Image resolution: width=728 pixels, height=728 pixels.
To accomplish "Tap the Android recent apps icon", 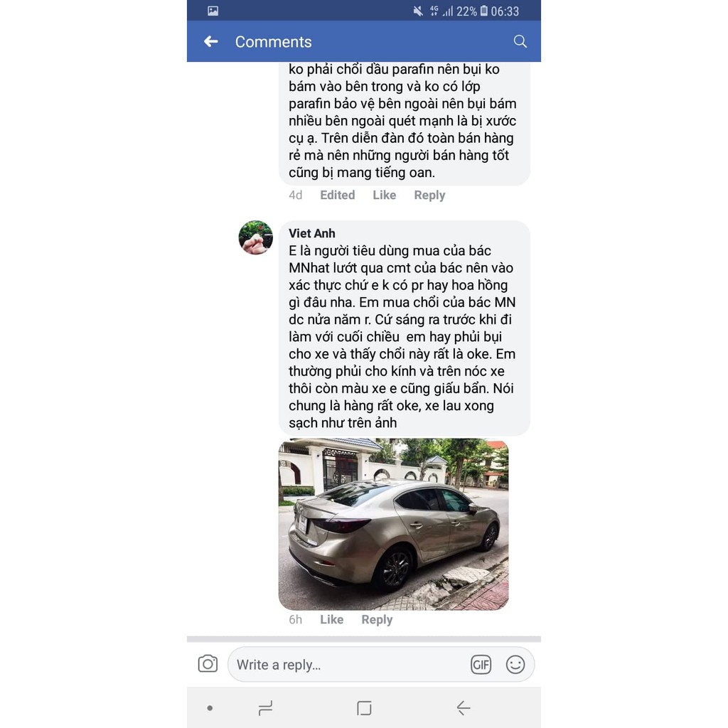I will [x=265, y=708].
